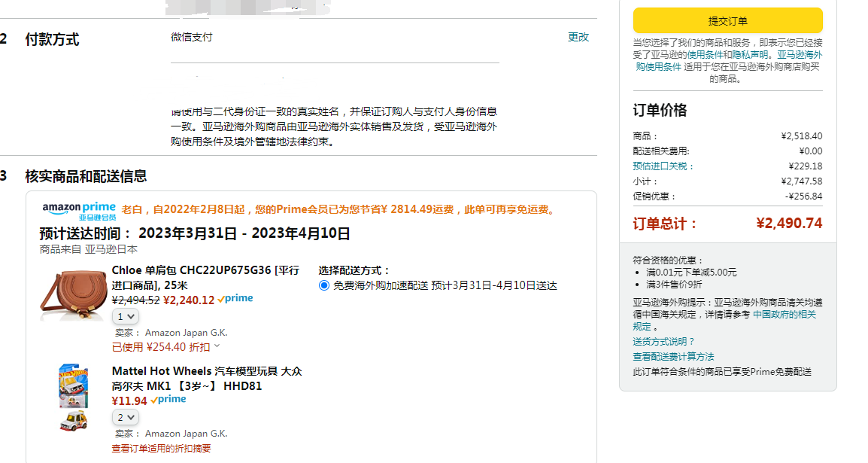Open the 使用条件 terms link
This screenshot has width=868, height=463.
(x=705, y=55)
